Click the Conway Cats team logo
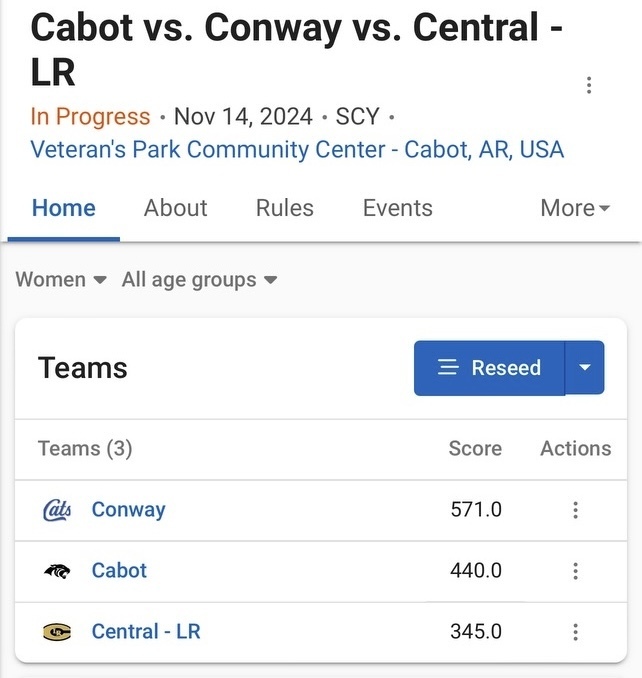Viewport: 642px width, 678px height. (57, 510)
